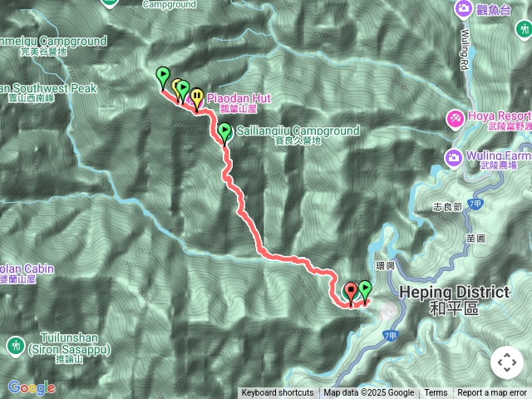Image resolution: width=532 pixels, height=399 pixels.
Task: Open the Terms link
Action: click(x=436, y=393)
